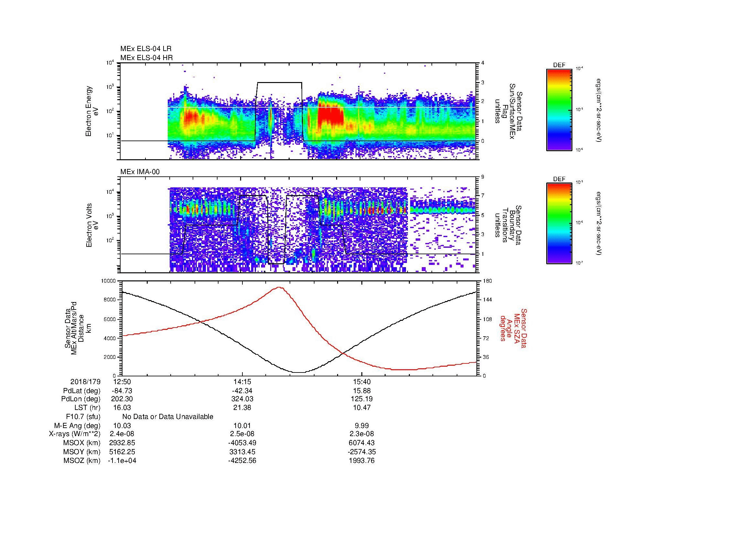Click the red SZA curve peak

(x=280, y=287)
